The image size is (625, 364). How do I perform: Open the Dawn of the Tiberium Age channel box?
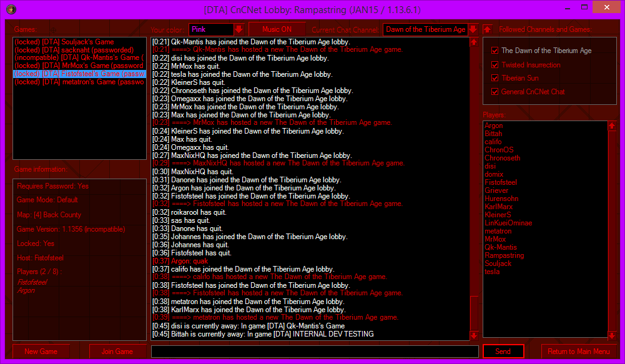pyautogui.click(x=425, y=29)
